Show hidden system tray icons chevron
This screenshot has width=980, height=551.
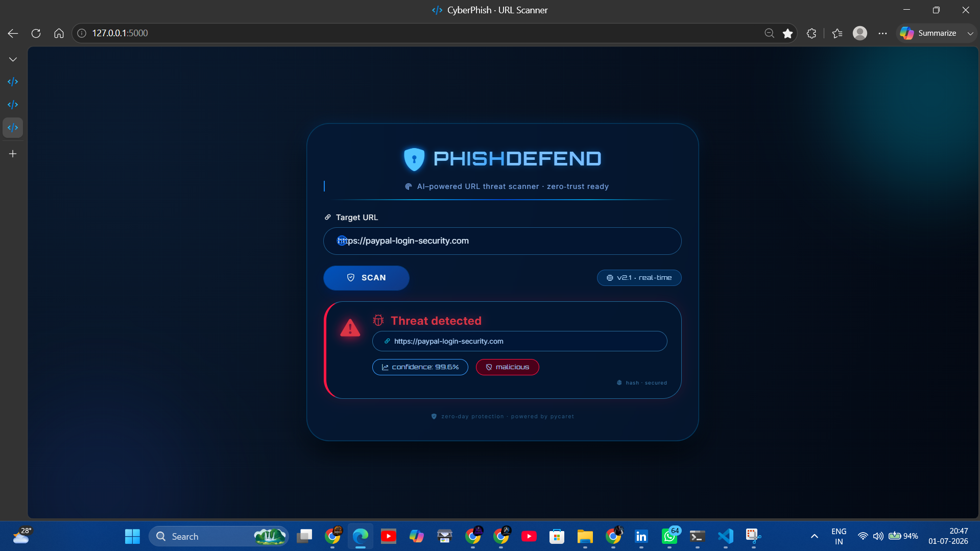[x=815, y=536]
